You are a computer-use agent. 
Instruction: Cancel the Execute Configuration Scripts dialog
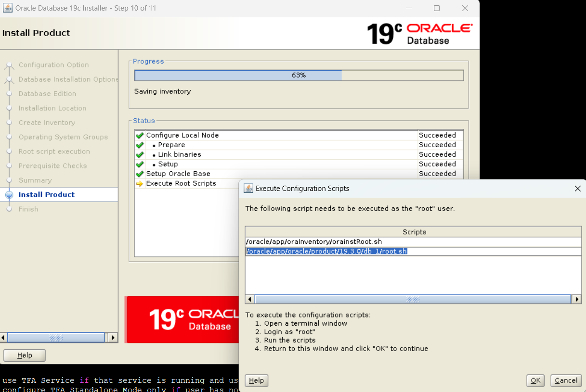[x=566, y=380]
